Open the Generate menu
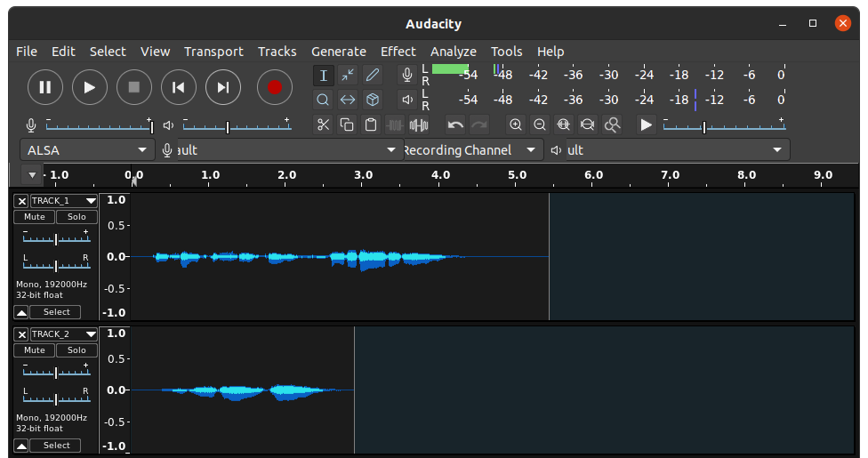868x458 pixels. [x=338, y=52]
